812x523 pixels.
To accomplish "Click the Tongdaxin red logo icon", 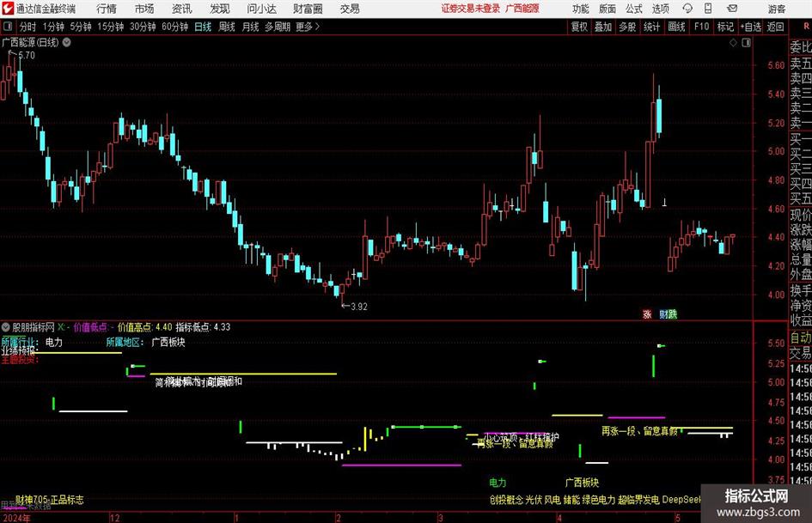I will (x=7, y=9).
